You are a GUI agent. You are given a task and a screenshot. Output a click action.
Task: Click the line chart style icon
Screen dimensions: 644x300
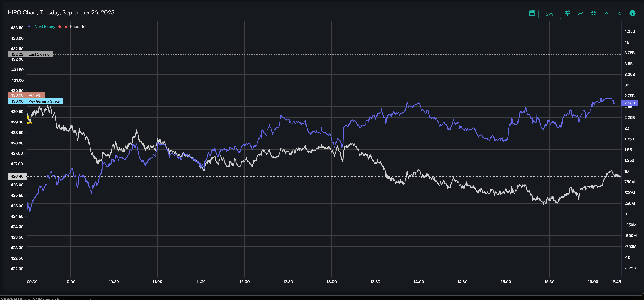pos(580,14)
